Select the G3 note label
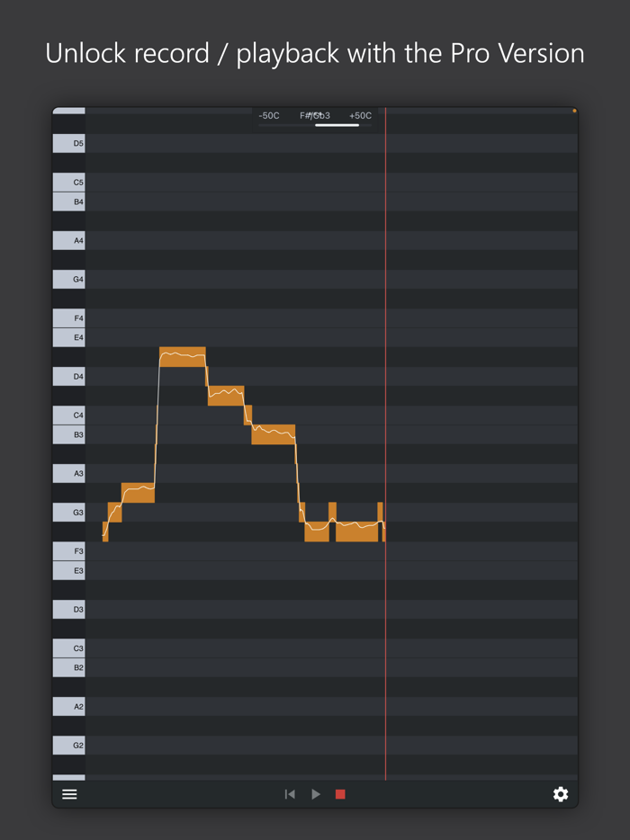 point(68,512)
